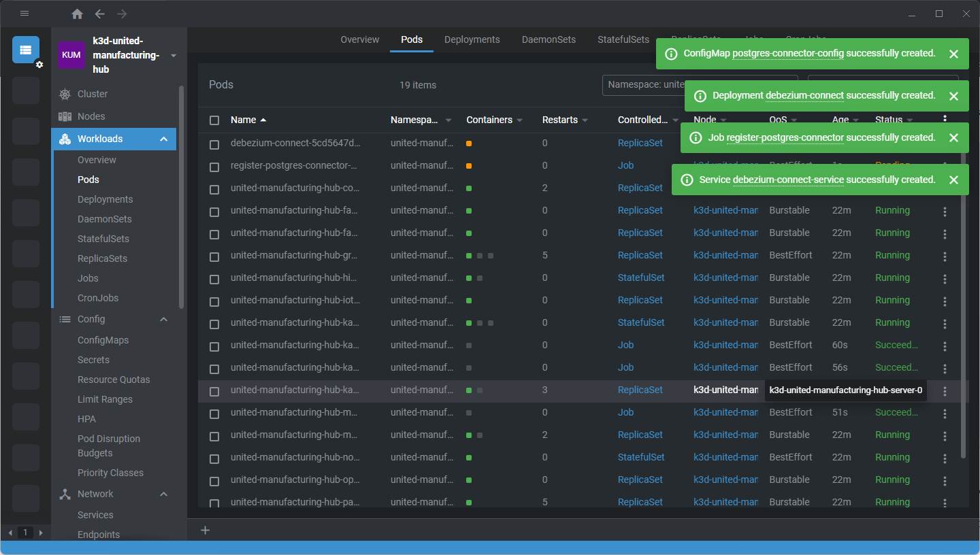
Task: Select the debezium-connect pod checkbox
Action: (214, 144)
